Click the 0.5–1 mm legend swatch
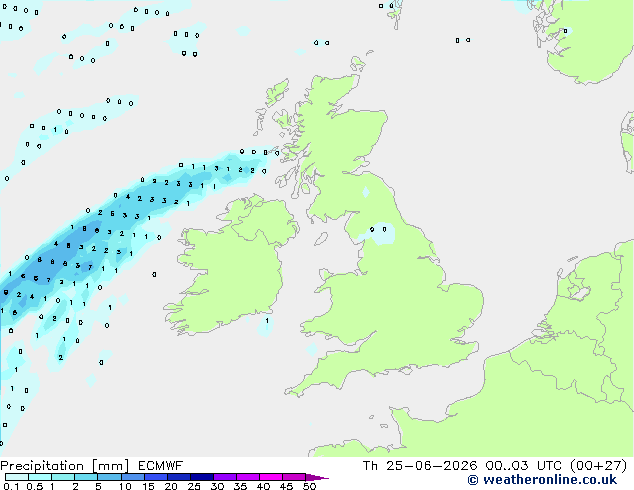 pyautogui.click(x=40, y=477)
